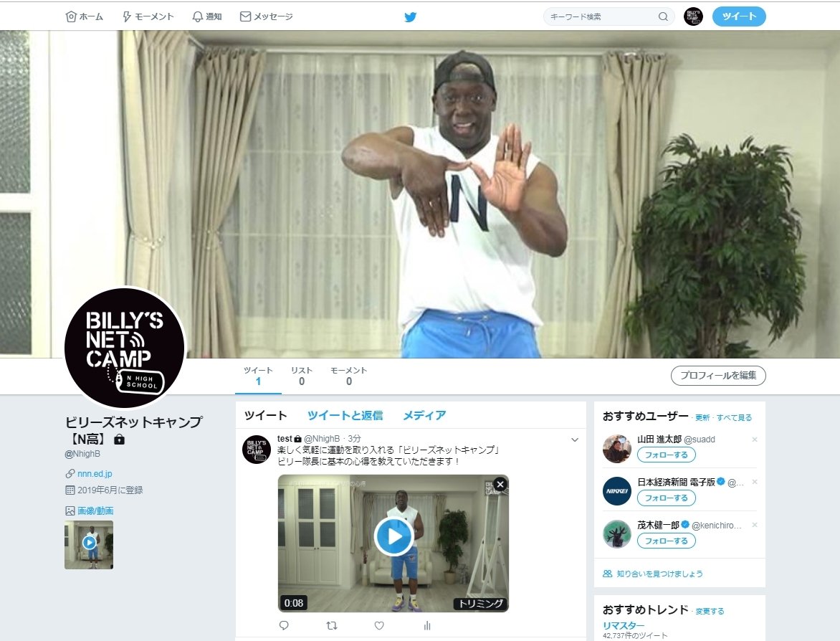840x641 pixels.
Task: Switch to the メディア tab
Action: 424,415
